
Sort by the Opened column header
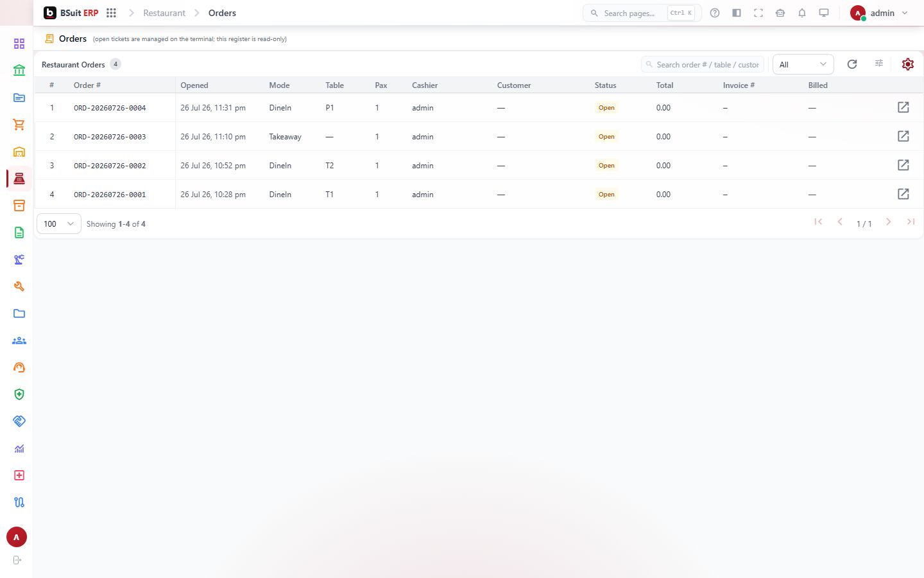194,85
